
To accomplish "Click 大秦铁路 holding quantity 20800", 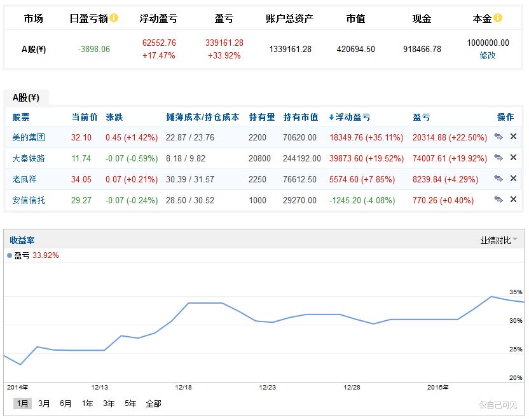I will [259, 158].
